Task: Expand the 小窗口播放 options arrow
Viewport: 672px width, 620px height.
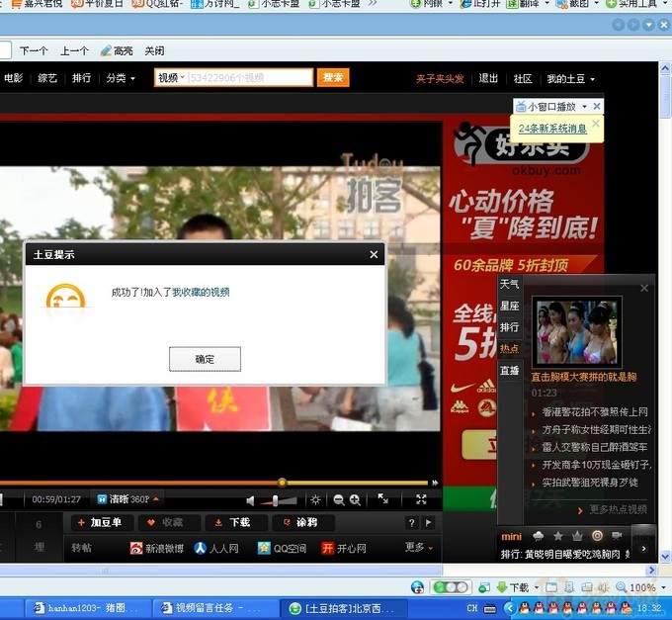Action: [584, 107]
